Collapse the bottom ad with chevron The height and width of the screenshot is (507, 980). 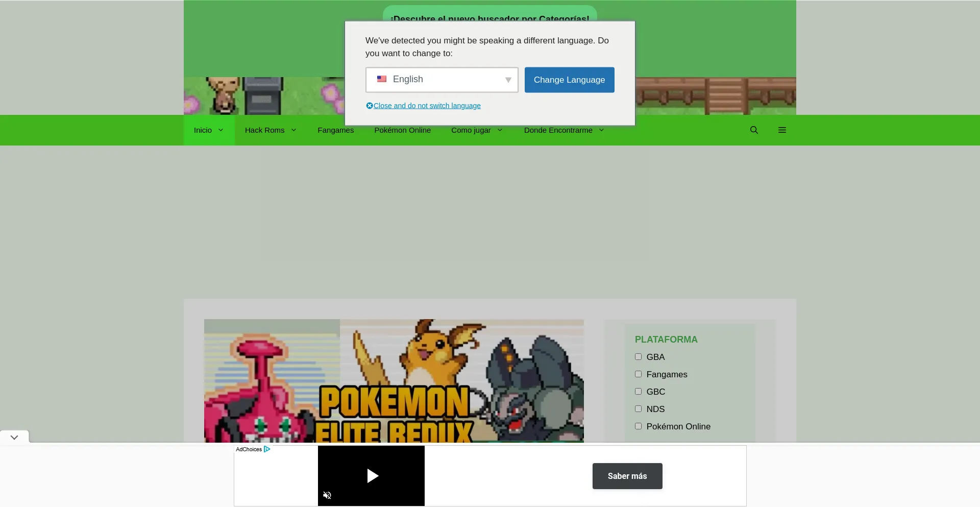[14, 437]
